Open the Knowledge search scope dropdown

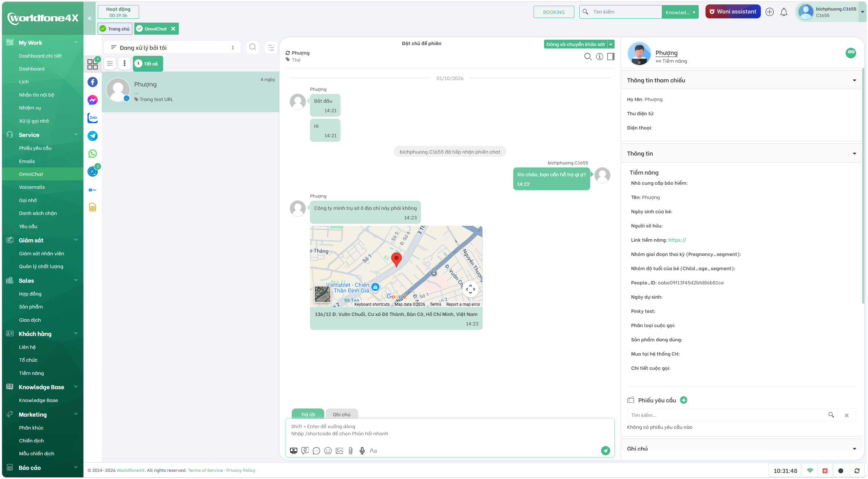[680, 12]
